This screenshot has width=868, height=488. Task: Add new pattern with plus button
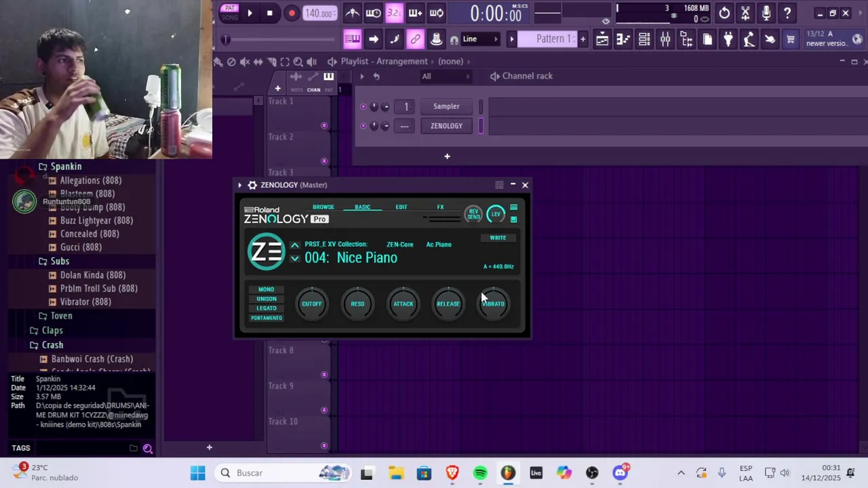pyautogui.click(x=583, y=39)
